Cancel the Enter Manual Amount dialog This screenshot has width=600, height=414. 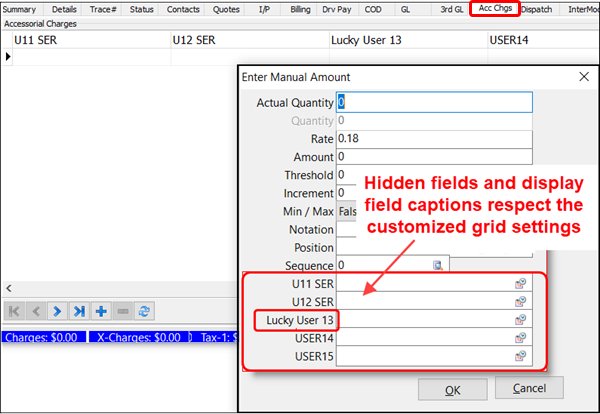pyautogui.click(x=529, y=388)
